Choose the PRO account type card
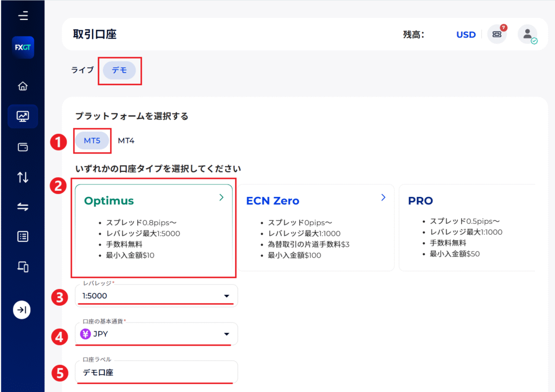 click(467, 227)
